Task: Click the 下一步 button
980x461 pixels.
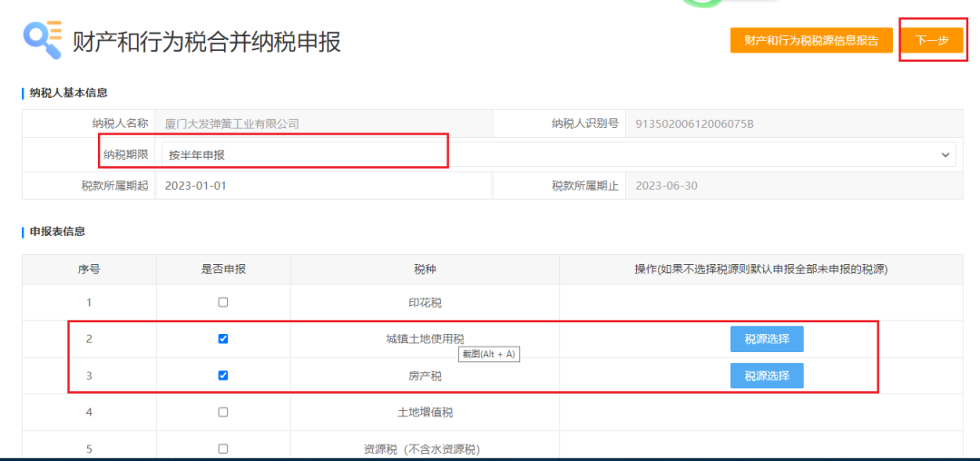Action: 932,41
